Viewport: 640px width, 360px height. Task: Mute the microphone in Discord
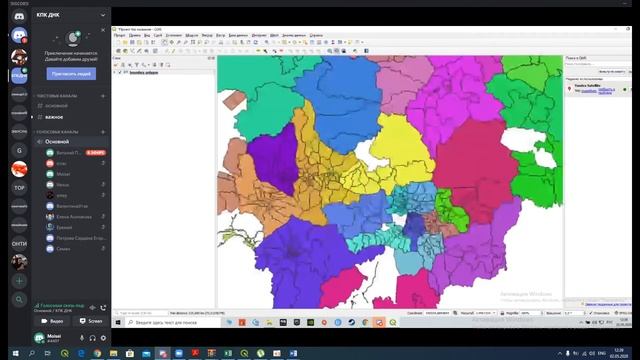[x=82, y=338]
